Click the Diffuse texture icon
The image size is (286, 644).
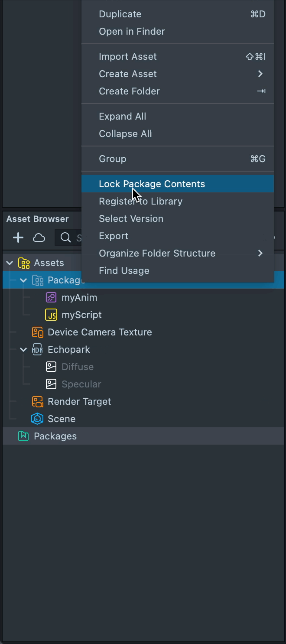tap(51, 367)
